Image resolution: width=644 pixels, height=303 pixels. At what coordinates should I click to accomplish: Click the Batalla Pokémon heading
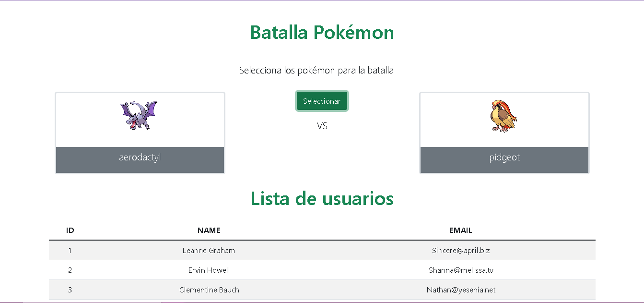click(x=322, y=32)
